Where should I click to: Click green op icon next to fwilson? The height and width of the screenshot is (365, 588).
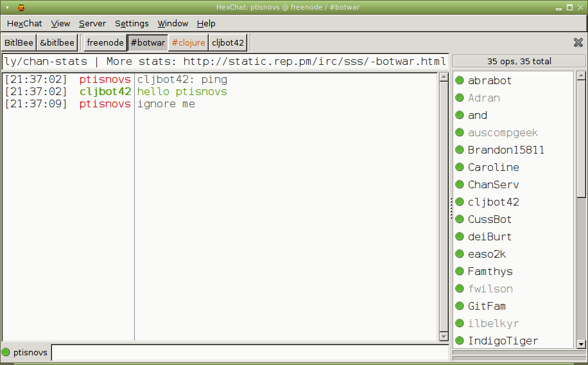[x=460, y=289]
